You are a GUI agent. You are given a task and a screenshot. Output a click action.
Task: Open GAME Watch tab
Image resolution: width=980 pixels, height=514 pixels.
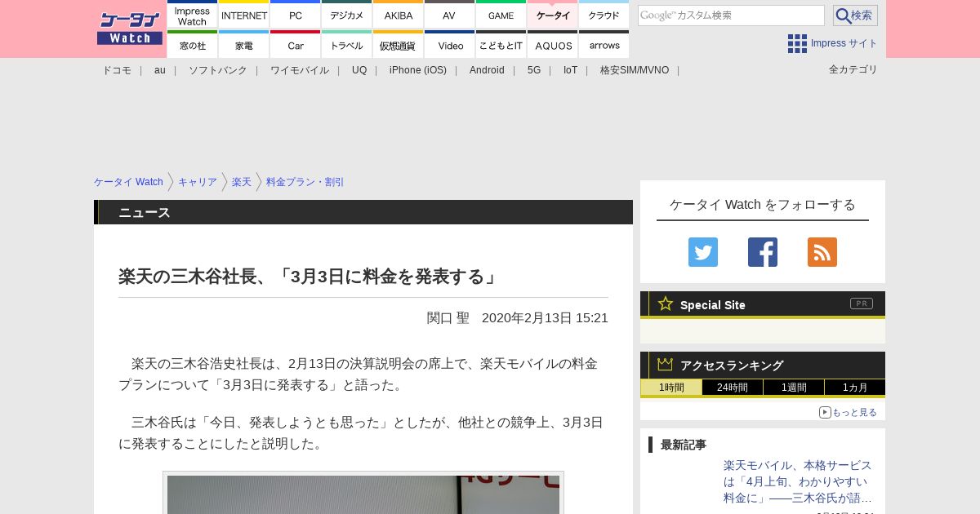[501, 15]
